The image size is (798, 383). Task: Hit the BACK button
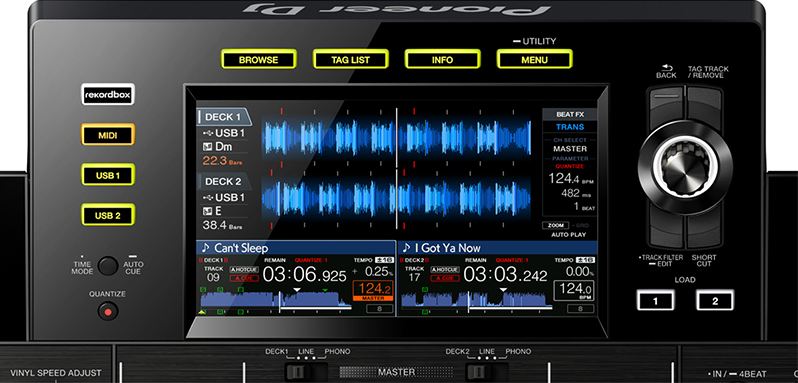pyautogui.click(x=666, y=104)
